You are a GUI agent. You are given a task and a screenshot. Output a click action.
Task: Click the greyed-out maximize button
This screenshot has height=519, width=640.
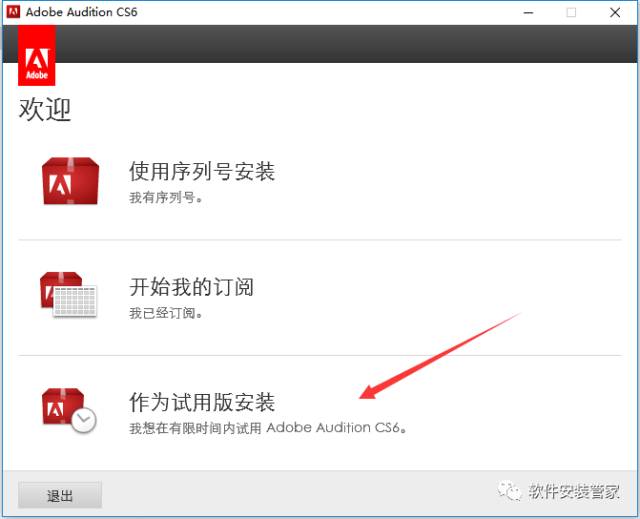tap(571, 12)
